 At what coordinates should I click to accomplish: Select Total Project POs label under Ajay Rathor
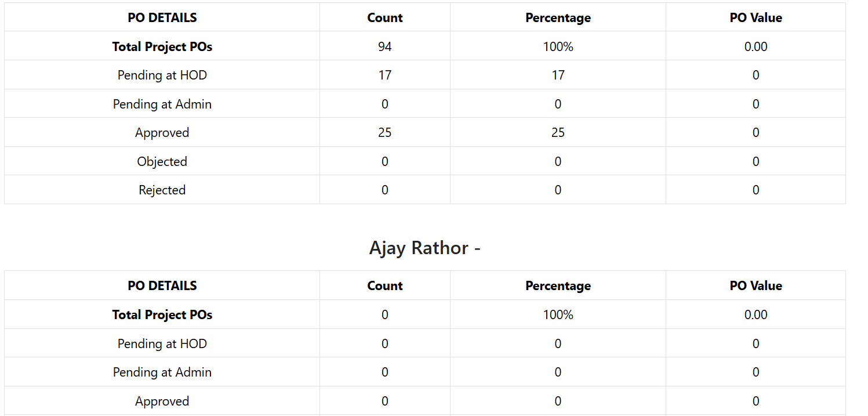tap(162, 314)
